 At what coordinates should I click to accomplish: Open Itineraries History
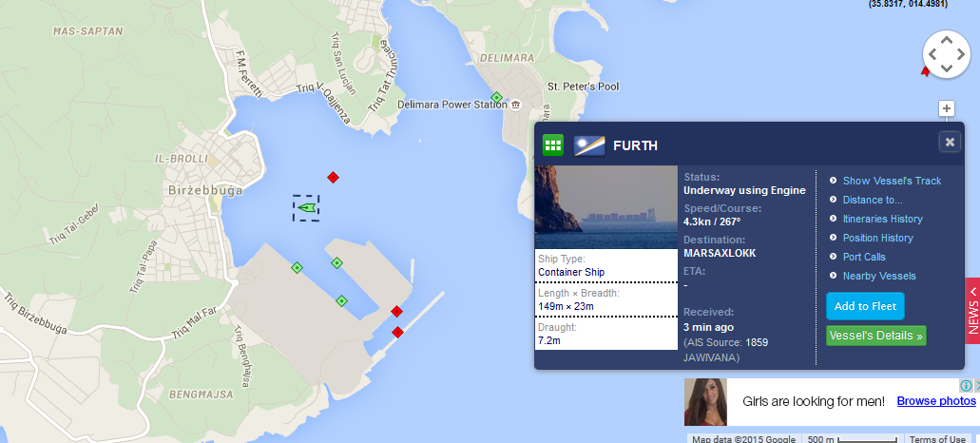pos(882,219)
